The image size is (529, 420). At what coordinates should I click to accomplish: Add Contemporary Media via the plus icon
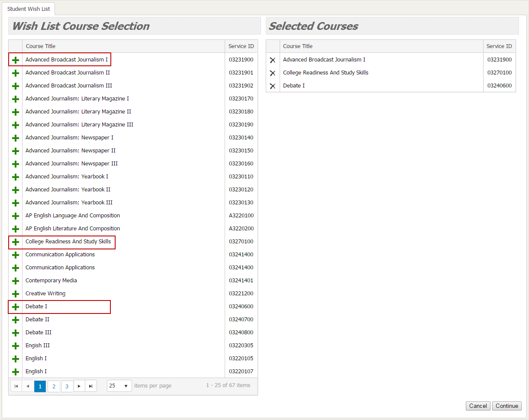click(x=16, y=281)
